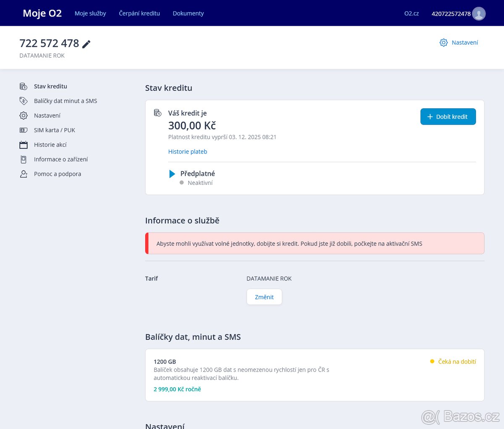
Task: Click Změnit to change the tariff
Action: point(264,297)
